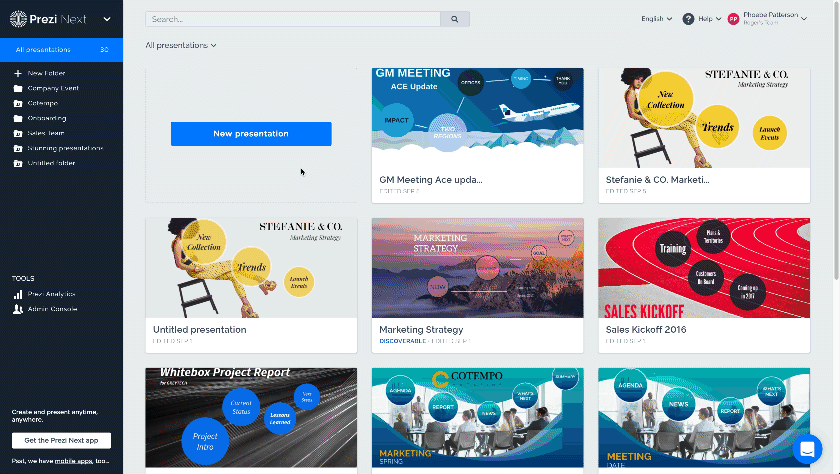Viewport: 840px width, 474px height.
Task: Select the Sales Team folder label
Action: point(46,133)
